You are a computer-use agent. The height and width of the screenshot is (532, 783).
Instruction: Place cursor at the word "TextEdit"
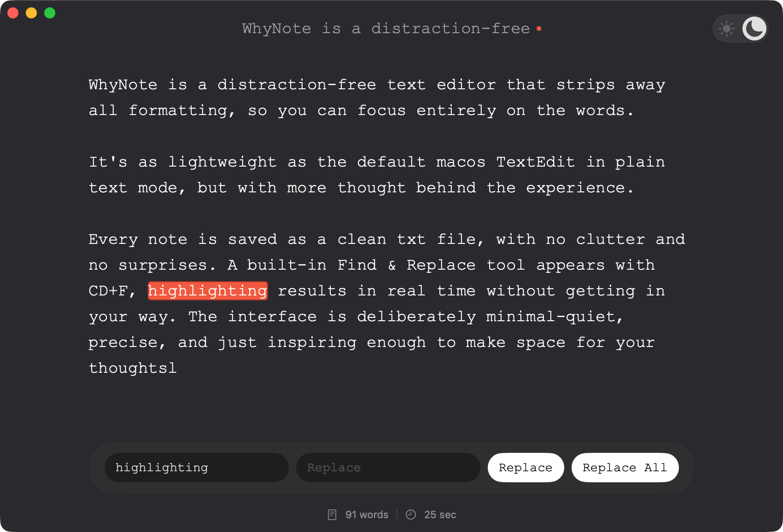coord(536,162)
